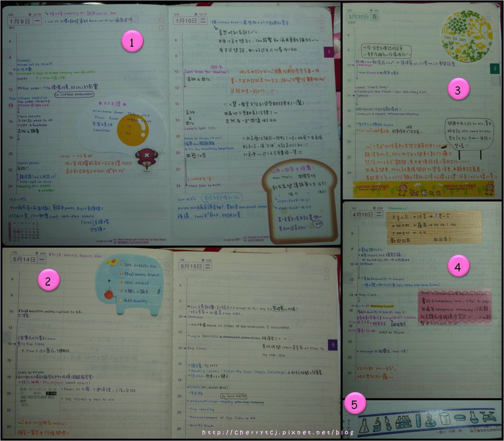Check the 'DSSC project' checkbox
The width and height of the screenshot is (504, 441).
click(x=121, y=282)
